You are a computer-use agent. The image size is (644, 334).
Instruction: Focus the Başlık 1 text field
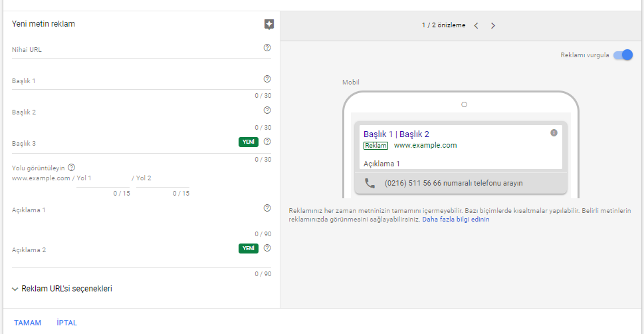point(133,81)
